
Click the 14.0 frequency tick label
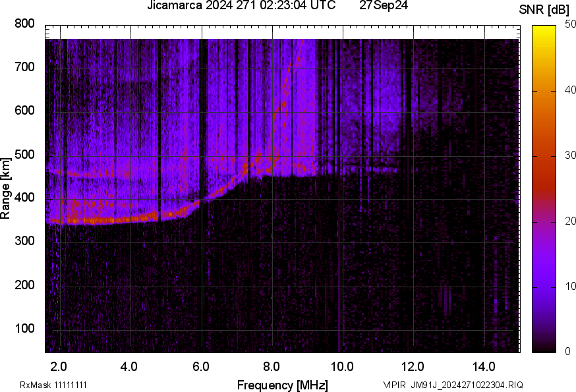pos(484,366)
